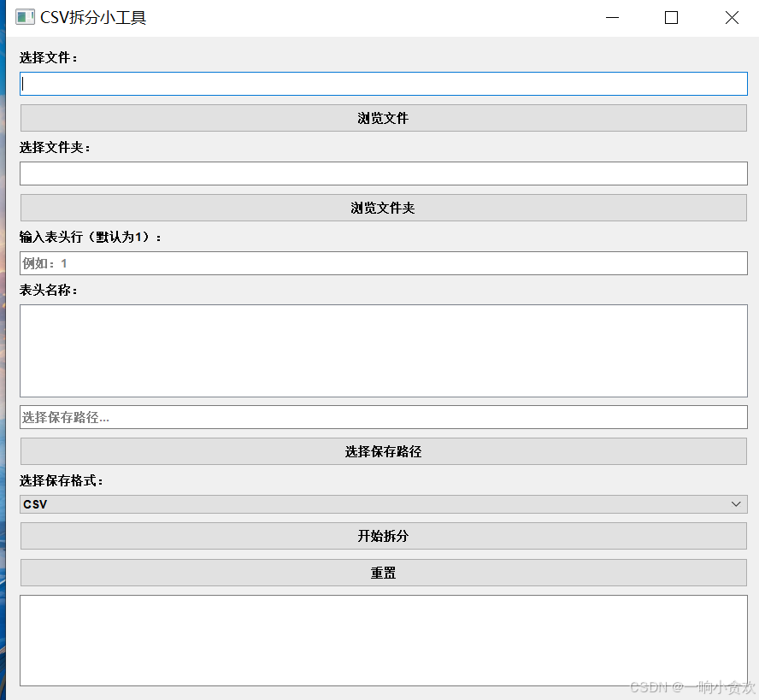The image size is (759, 700).
Task: Click the 开始拆分 button
Action: click(x=384, y=536)
